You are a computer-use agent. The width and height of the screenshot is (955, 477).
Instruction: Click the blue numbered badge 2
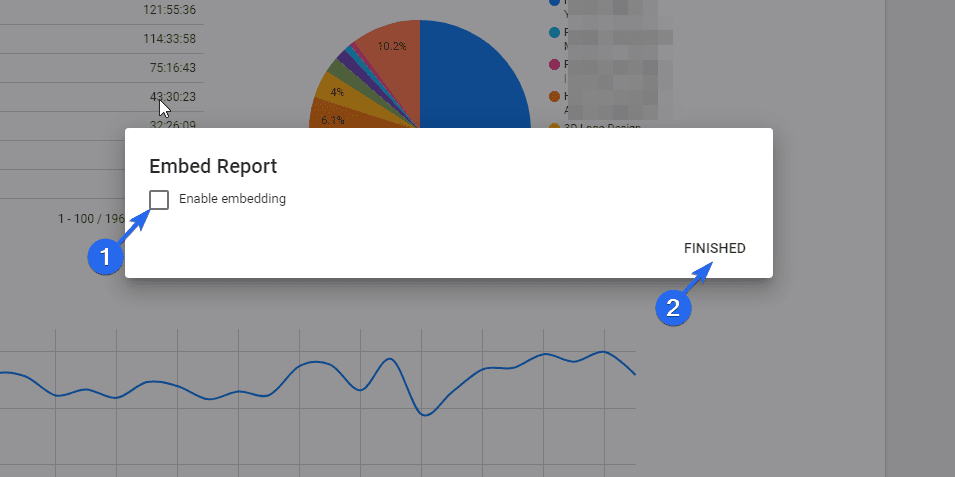672,308
